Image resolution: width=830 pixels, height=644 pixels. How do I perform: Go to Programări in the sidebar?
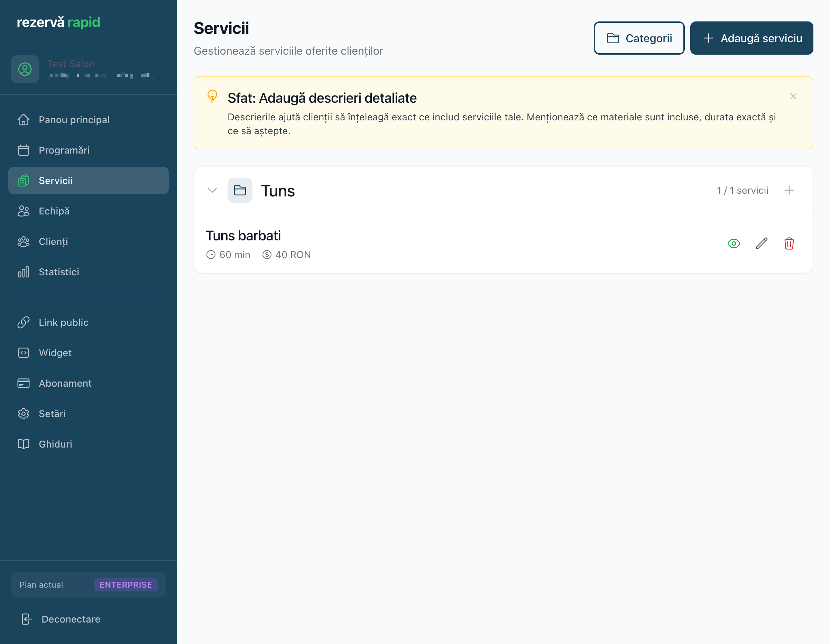point(64,150)
